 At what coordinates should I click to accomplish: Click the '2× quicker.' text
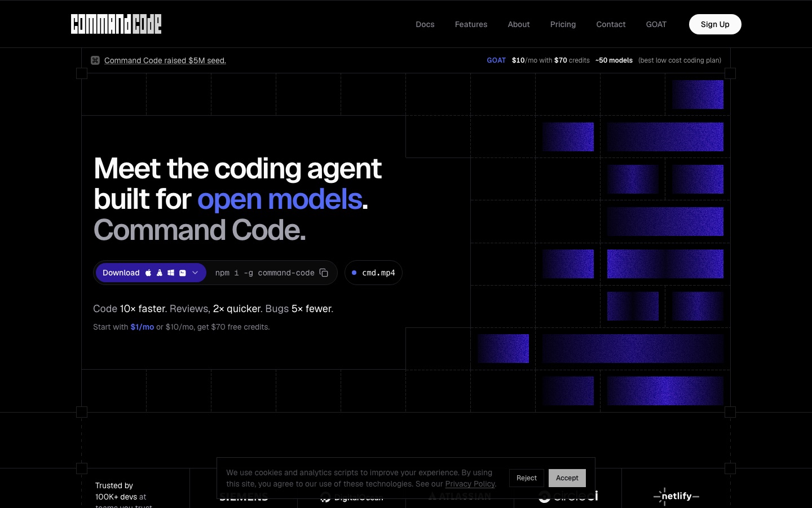238,309
